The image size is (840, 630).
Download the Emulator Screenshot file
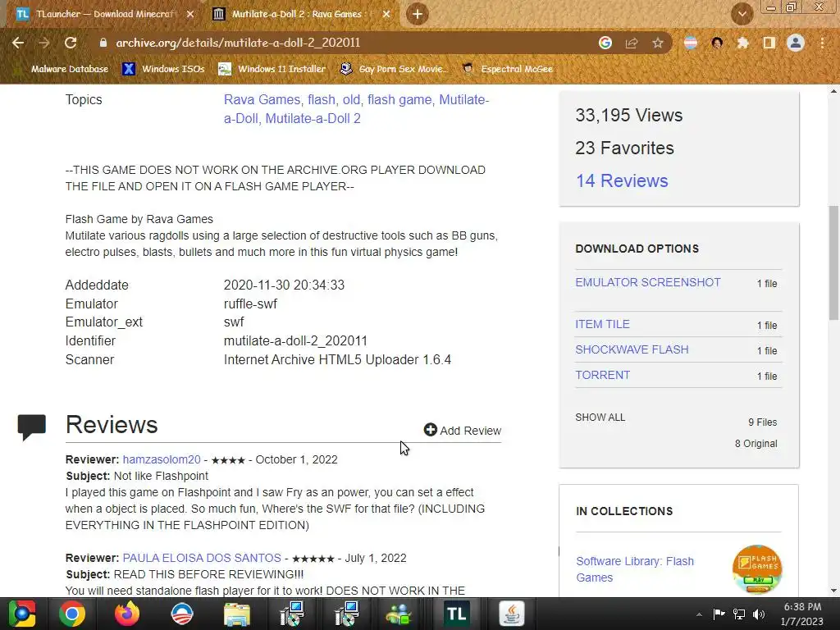point(648,282)
